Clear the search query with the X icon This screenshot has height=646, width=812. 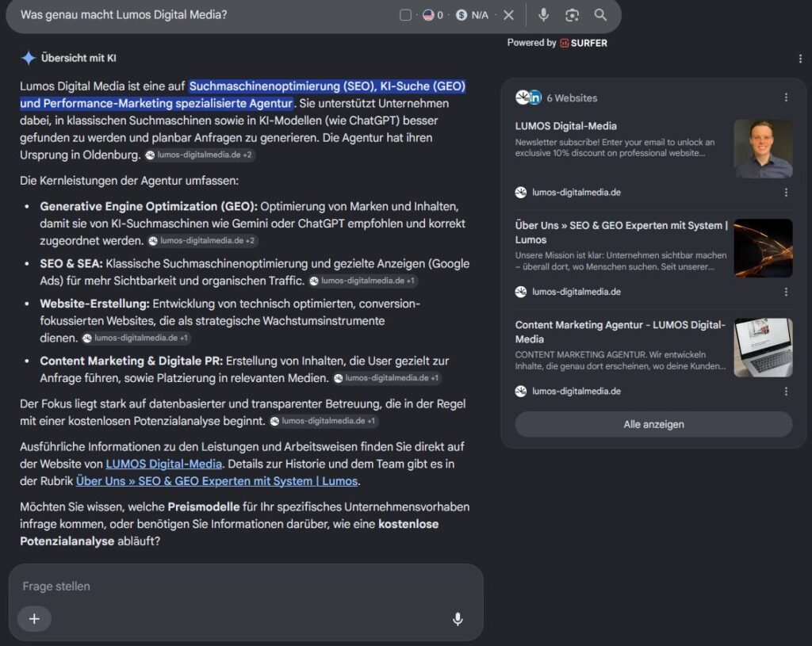coord(508,15)
